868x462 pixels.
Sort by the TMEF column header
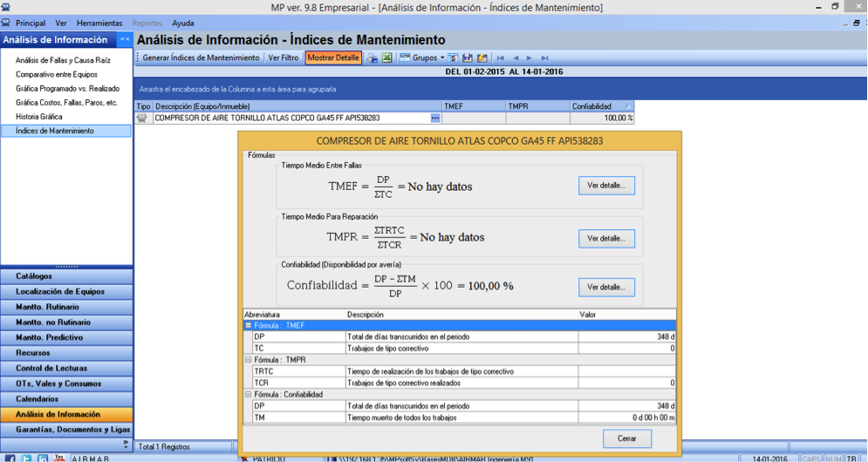coord(474,106)
